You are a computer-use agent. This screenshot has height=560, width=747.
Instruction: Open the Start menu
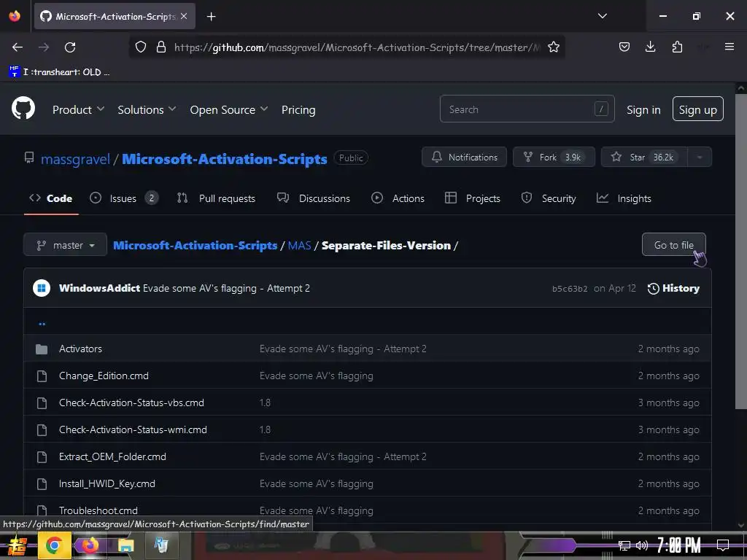18,545
